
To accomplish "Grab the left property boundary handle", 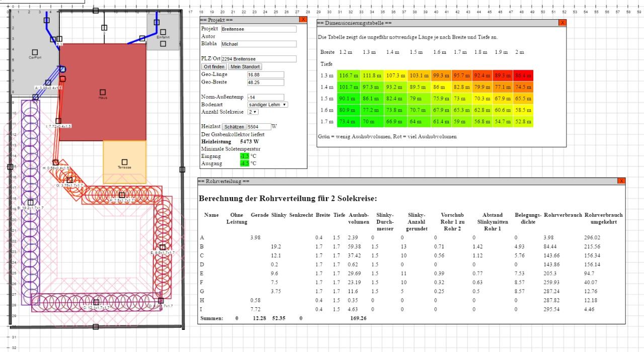I will [10, 166].
